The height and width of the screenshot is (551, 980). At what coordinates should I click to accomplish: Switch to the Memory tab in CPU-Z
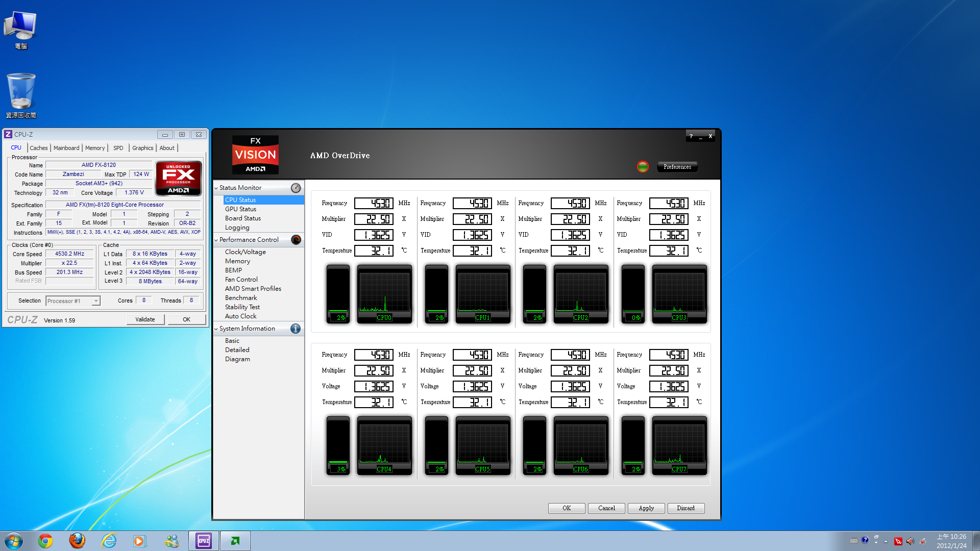coord(95,148)
